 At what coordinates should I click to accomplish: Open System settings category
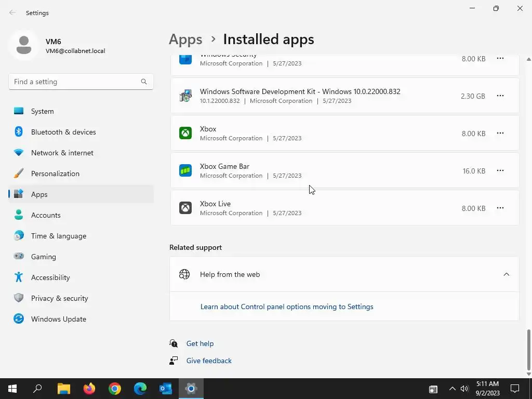(81, 111)
